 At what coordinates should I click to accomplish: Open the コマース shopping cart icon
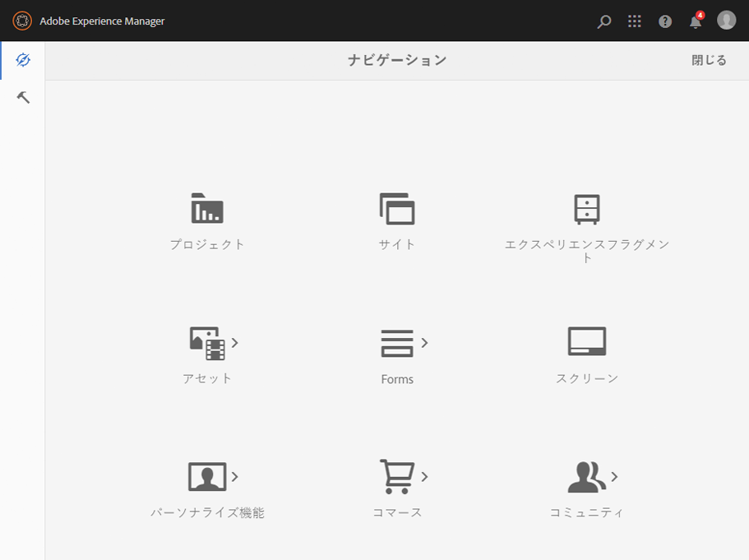[397, 476]
